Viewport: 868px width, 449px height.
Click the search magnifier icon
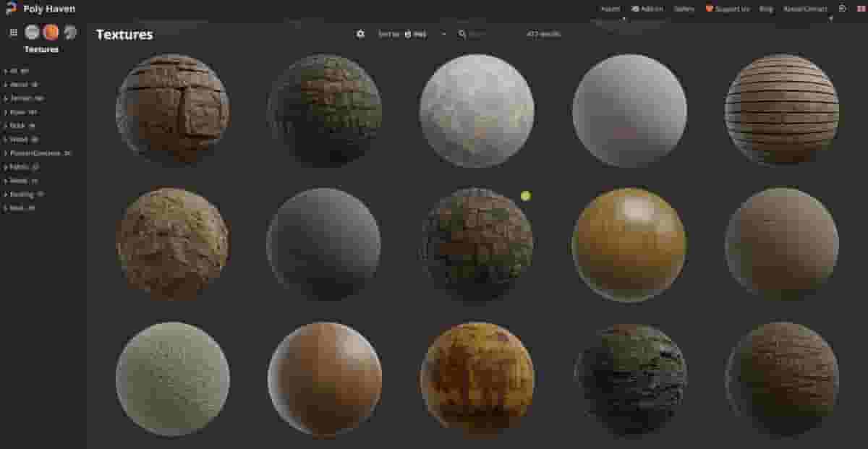click(461, 33)
